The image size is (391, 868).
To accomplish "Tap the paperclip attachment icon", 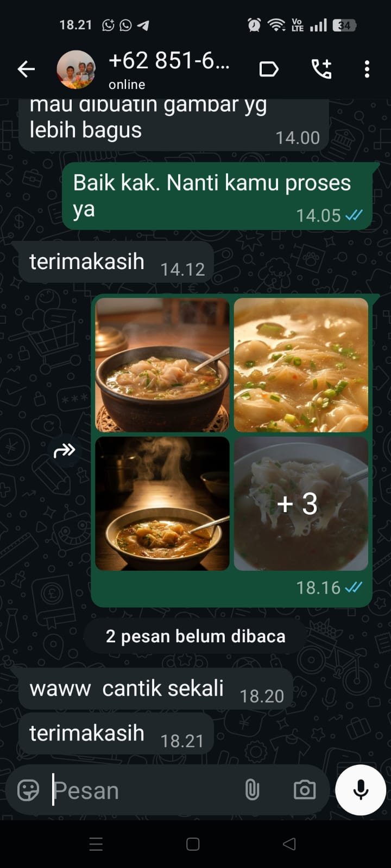I will [x=252, y=790].
